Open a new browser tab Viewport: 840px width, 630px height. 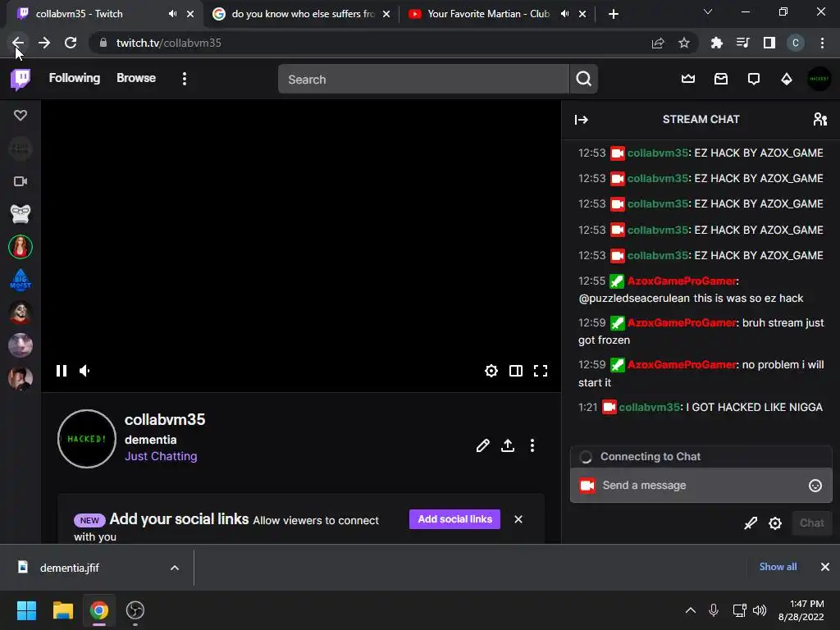click(614, 14)
